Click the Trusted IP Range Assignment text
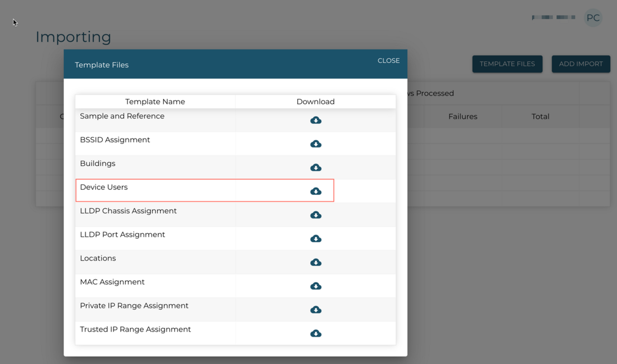617x364 pixels. coord(136,329)
